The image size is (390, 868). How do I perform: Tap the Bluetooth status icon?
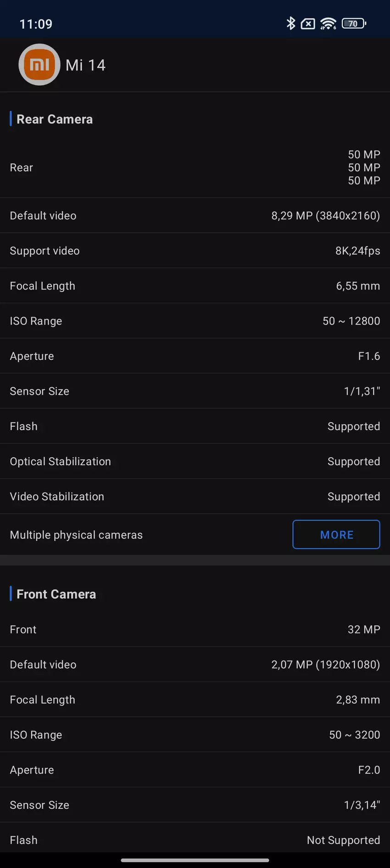(x=290, y=23)
